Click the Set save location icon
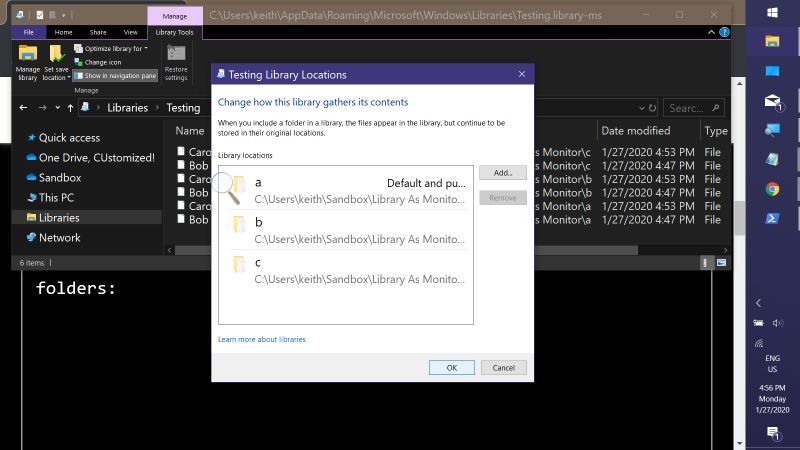This screenshot has width=800, height=450. 56,62
